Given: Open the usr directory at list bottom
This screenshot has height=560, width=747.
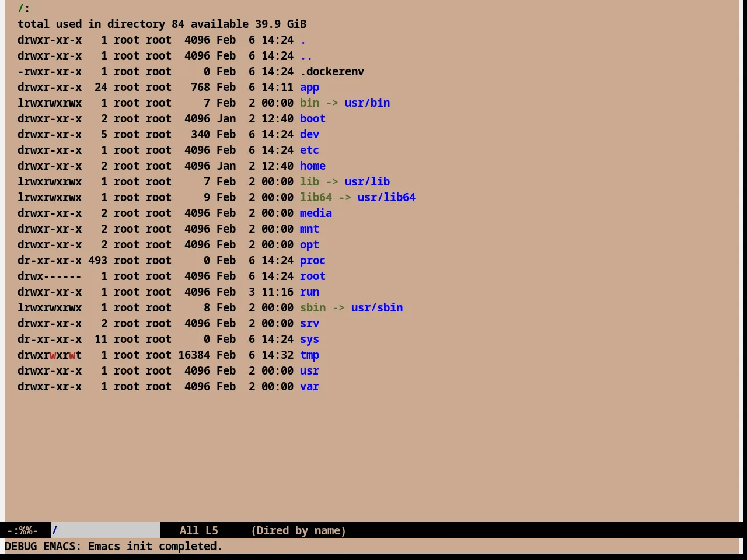Looking at the screenshot, I should pos(309,371).
